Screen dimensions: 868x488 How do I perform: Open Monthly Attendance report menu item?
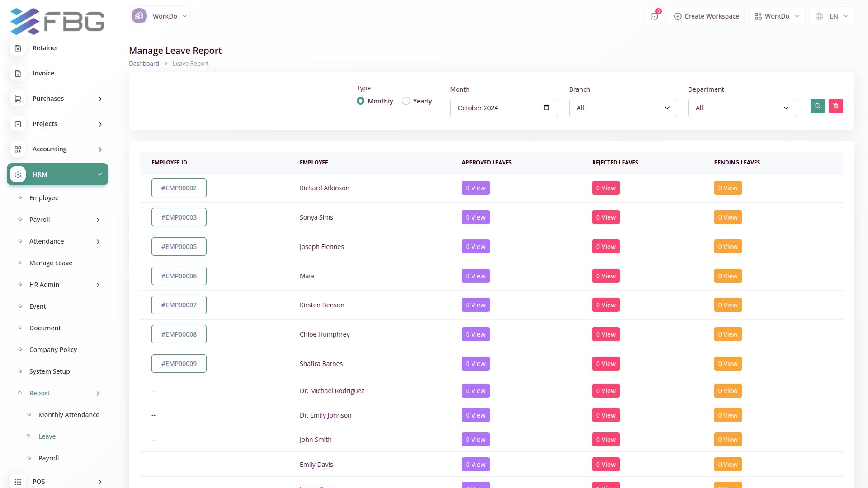click(x=69, y=415)
